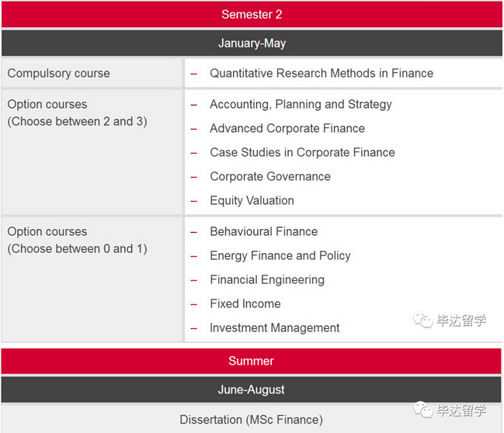The width and height of the screenshot is (504, 433).
Task: Select Quantitative Research Methods in Finance
Action: 322,73
